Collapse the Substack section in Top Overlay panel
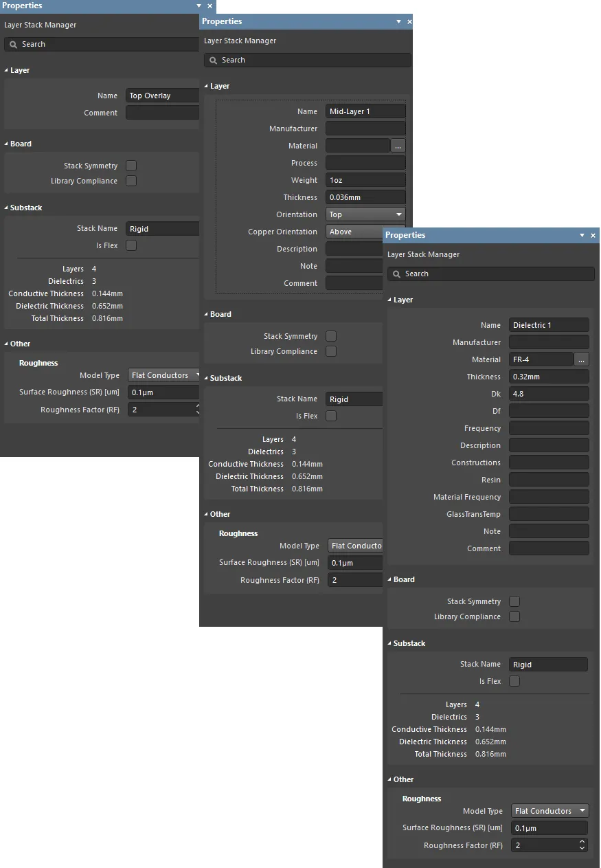The image size is (601, 868). point(7,208)
